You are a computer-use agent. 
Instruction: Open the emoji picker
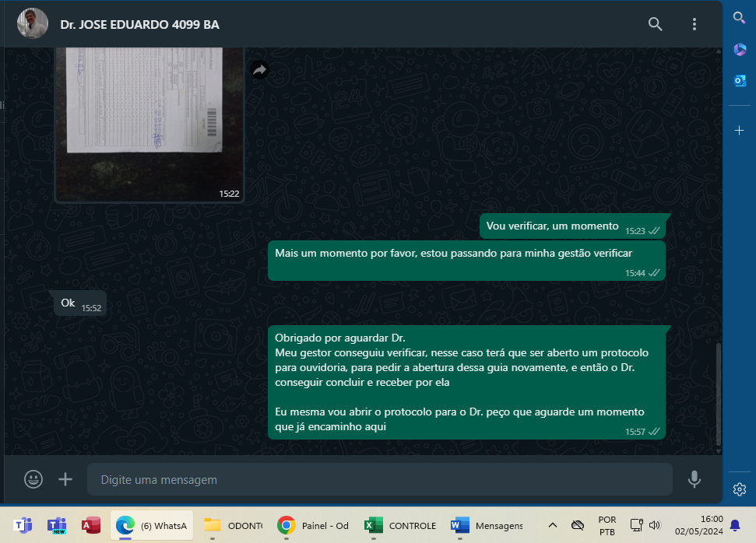click(x=33, y=479)
